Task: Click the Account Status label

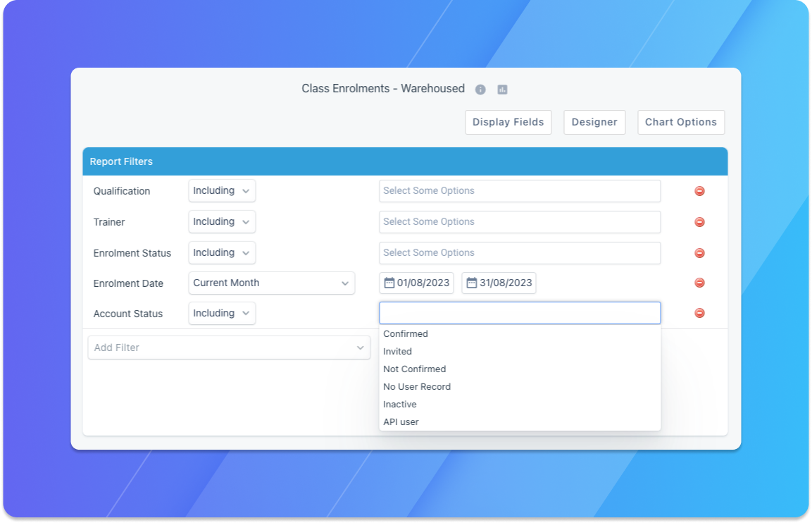Action: click(128, 314)
